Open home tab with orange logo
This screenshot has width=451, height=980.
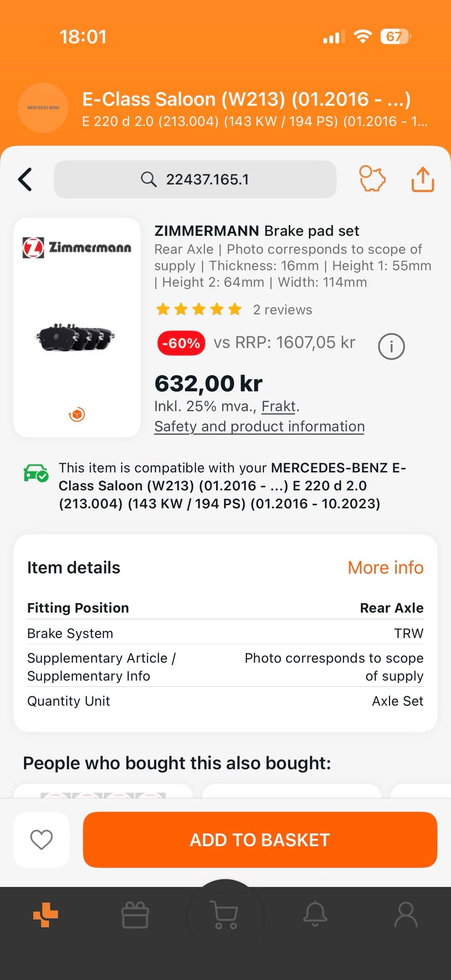pos(46,915)
